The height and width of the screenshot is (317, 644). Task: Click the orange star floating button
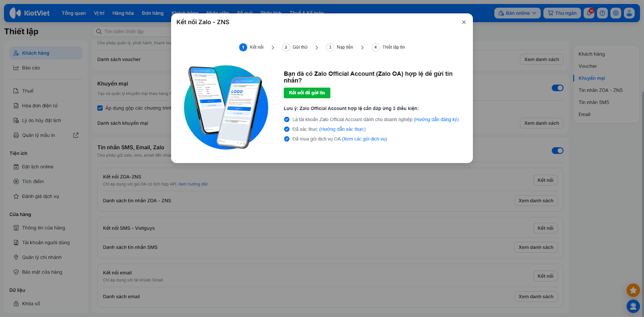click(x=633, y=290)
